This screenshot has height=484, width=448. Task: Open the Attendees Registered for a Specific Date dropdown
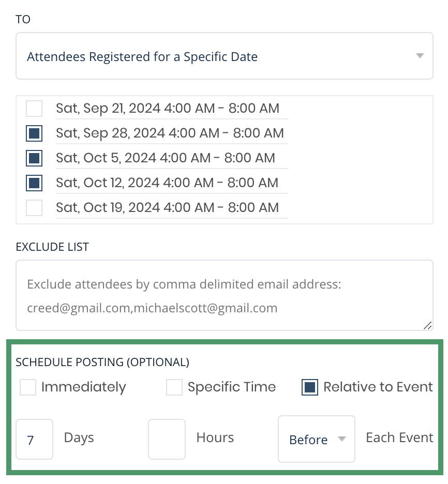(x=225, y=56)
